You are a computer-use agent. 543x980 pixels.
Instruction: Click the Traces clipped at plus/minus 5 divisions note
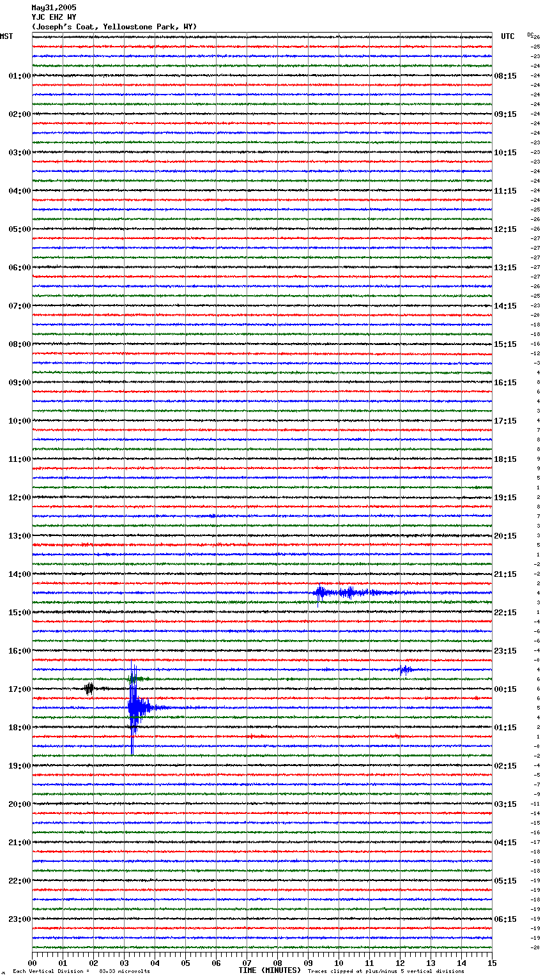pyautogui.click(x=386, y=971)
